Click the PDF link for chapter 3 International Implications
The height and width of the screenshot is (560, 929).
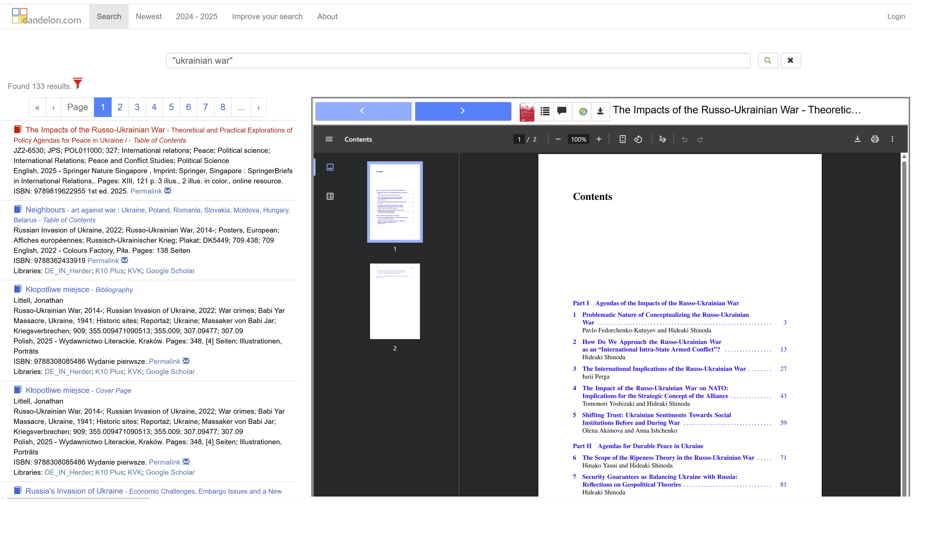664,369
